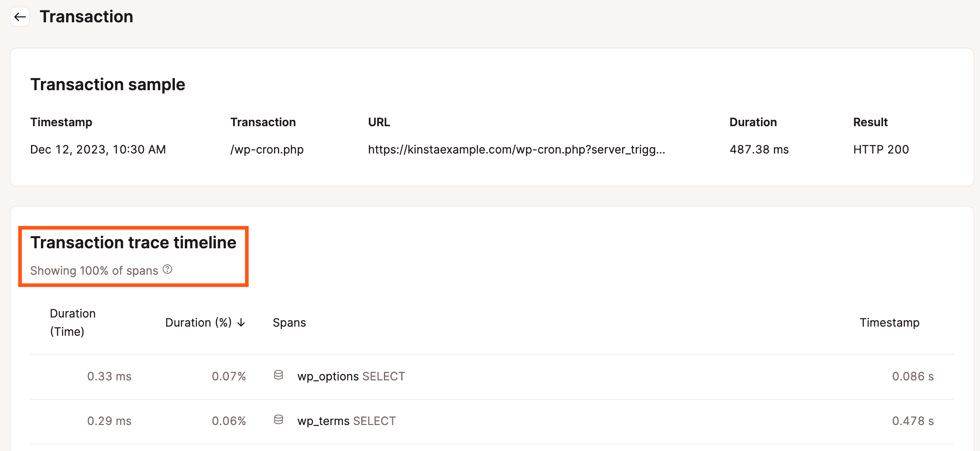Select the Transaction trace timeline section
The height and width of the screenshot is (451, 980).
click(133, 242)
